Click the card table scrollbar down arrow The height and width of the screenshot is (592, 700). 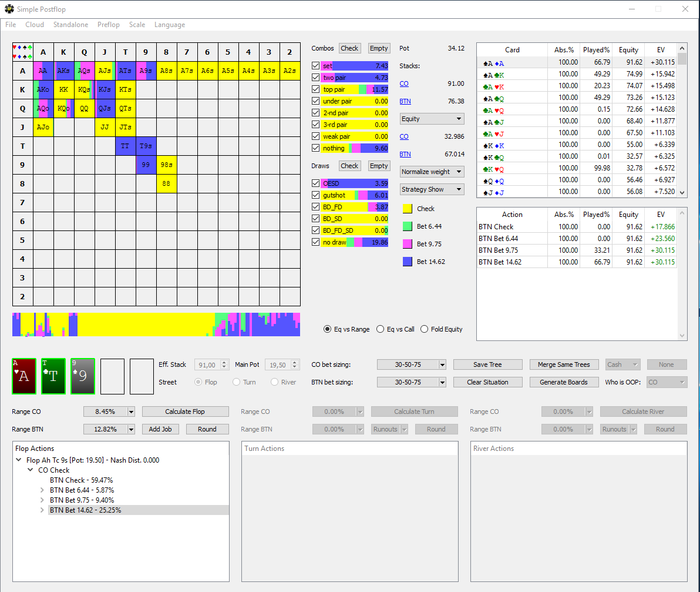[x=682, y=192]
